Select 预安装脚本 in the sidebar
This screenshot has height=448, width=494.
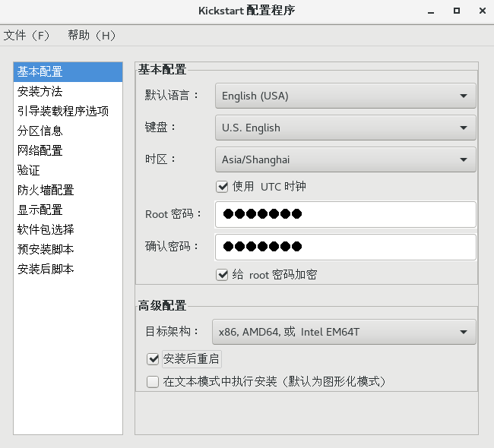68,249
